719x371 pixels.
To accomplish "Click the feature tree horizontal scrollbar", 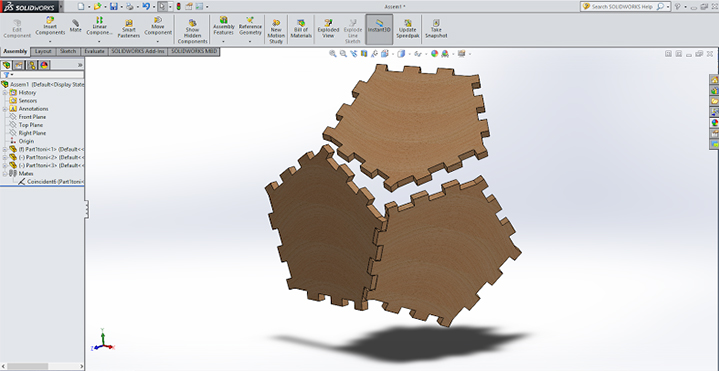I will coord(42,366).
